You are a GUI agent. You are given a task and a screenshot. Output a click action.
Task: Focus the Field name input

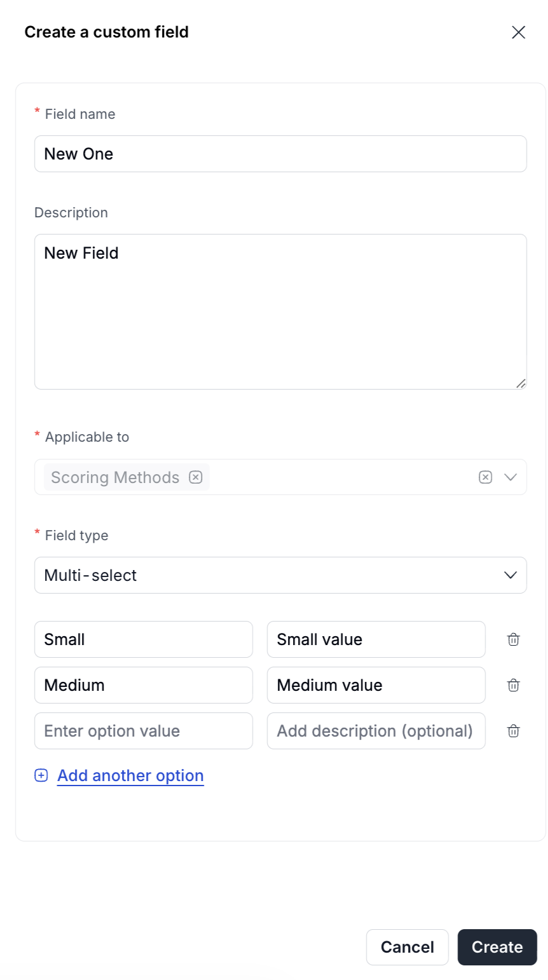point(280,154)
